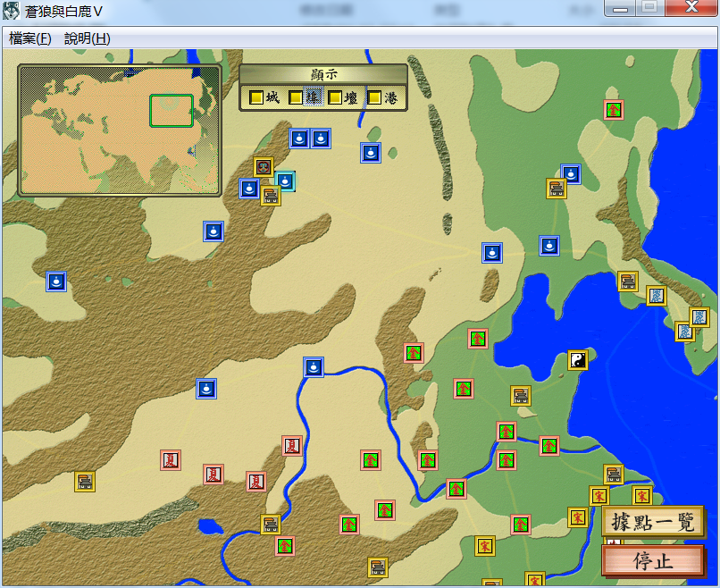Select the blue settlement on the river bend

coord(314,367)
